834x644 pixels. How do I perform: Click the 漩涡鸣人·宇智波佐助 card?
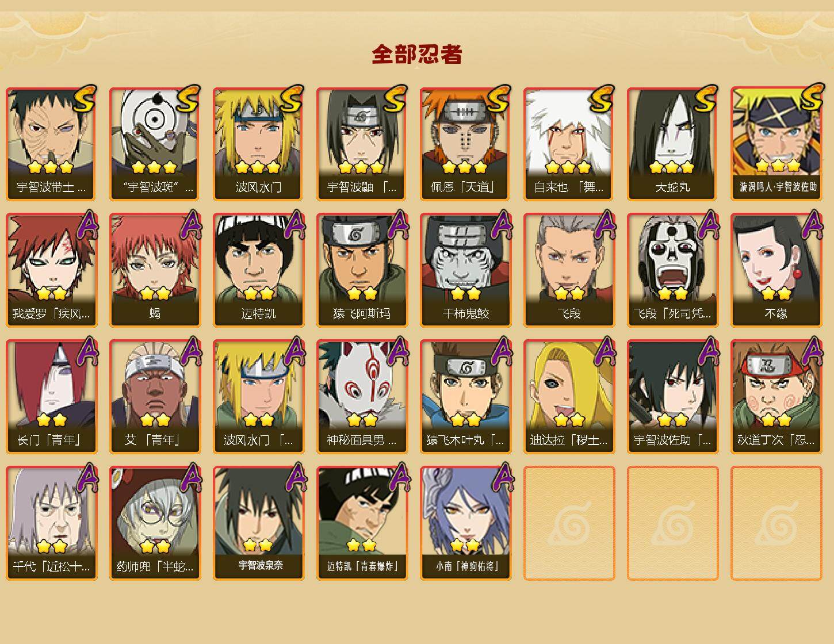tap(776, 144)
